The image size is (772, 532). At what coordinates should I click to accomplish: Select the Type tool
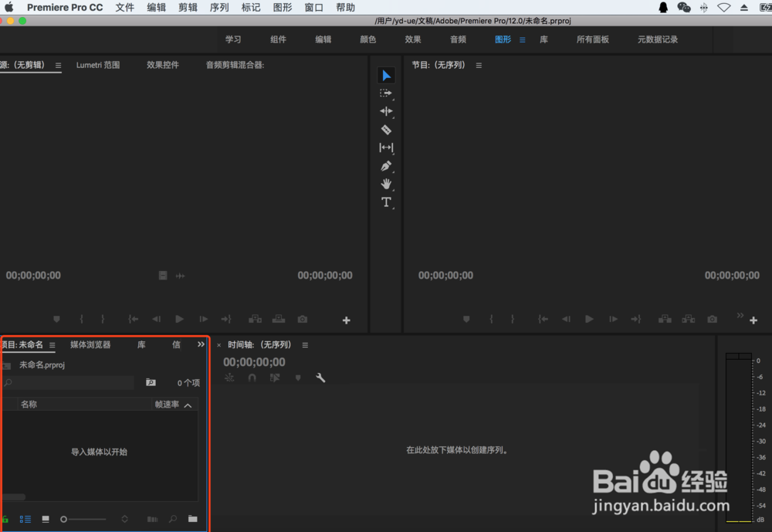point(386,202)
